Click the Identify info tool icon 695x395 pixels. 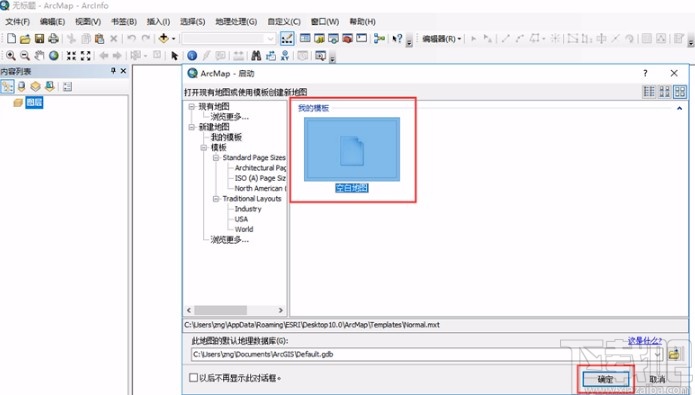(x=192, y=55)
